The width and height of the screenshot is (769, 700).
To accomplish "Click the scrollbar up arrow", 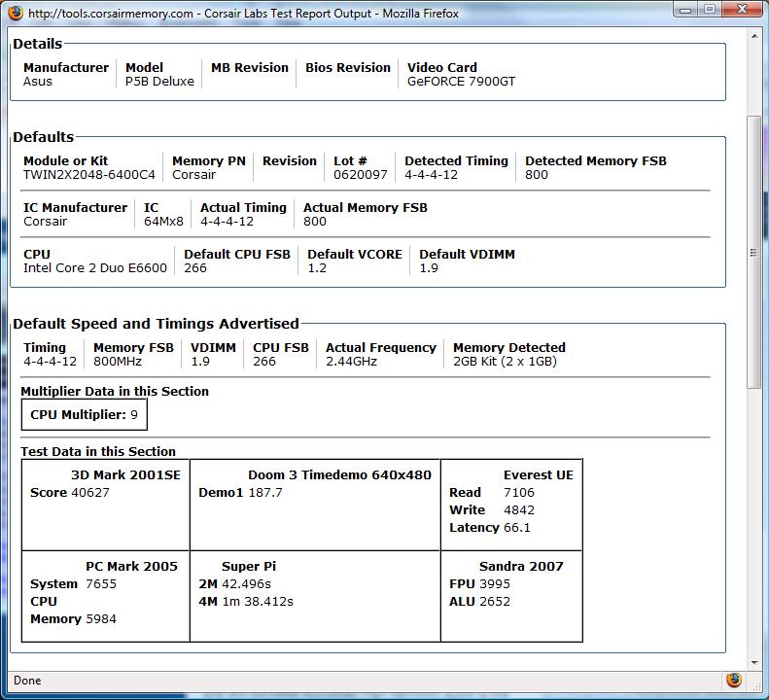I will click(x=754, y=36).
